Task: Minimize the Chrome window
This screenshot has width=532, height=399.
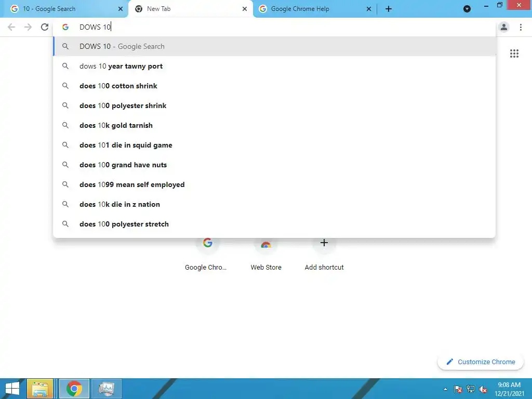Action: (x=486, y=5)
